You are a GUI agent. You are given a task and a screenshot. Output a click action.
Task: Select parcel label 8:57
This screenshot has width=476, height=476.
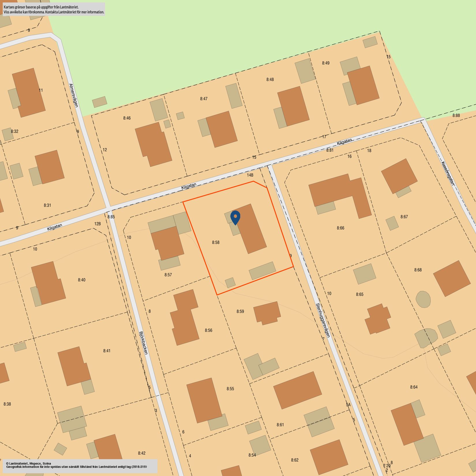168,275
